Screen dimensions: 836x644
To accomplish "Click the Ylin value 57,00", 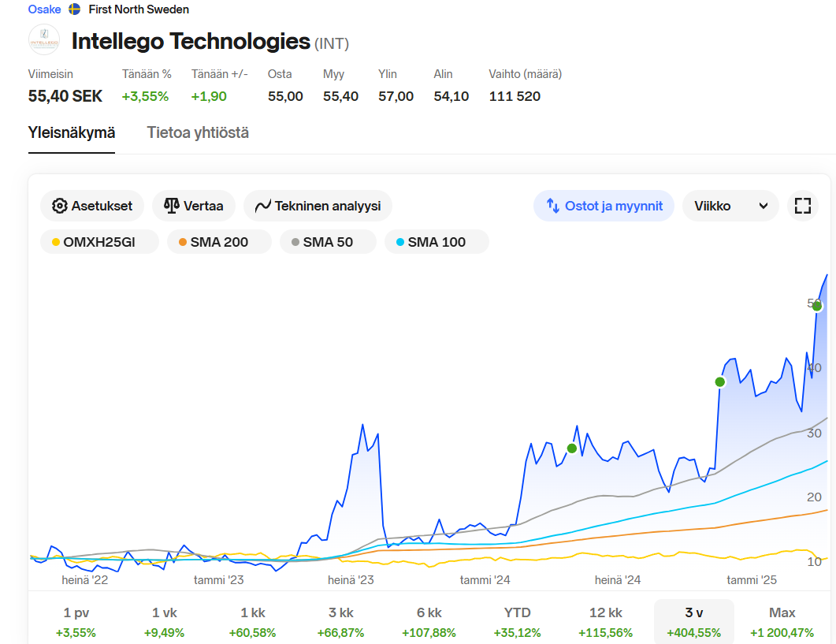I will (396, 97).
